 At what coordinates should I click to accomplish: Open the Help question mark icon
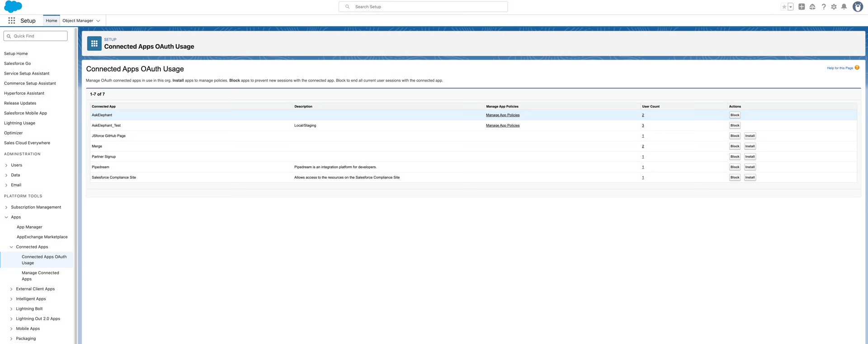click(823, 7)
